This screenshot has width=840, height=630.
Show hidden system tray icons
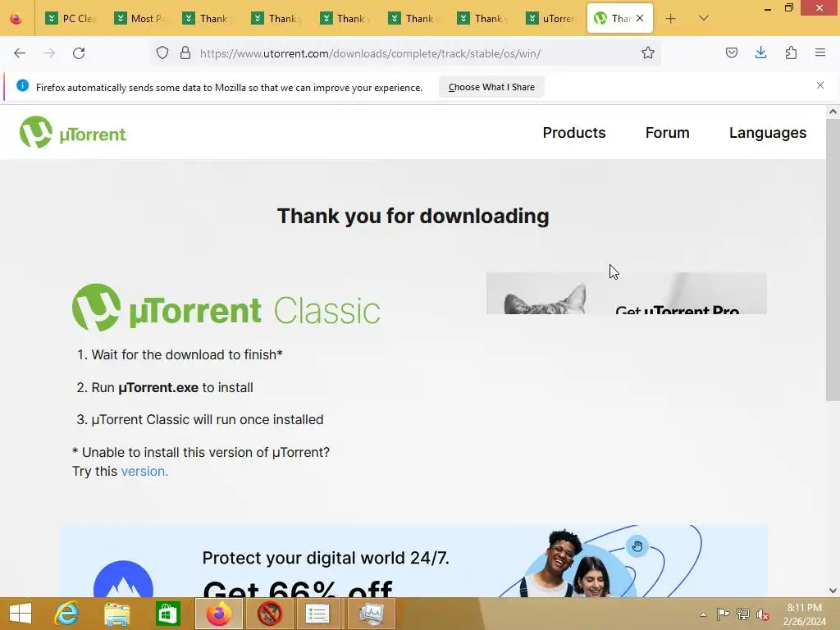pyautogui.click(x=703, y=614)
